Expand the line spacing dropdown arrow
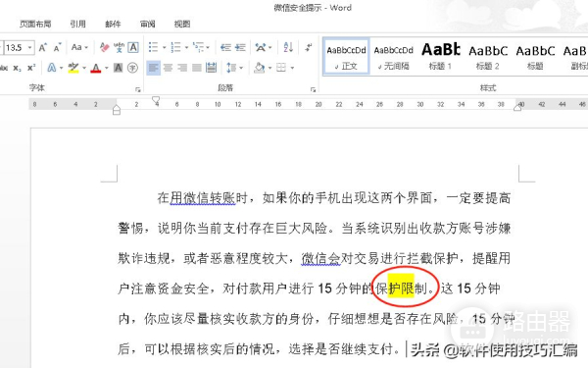The height and width of the screenshot is (368, 588). 241,68
